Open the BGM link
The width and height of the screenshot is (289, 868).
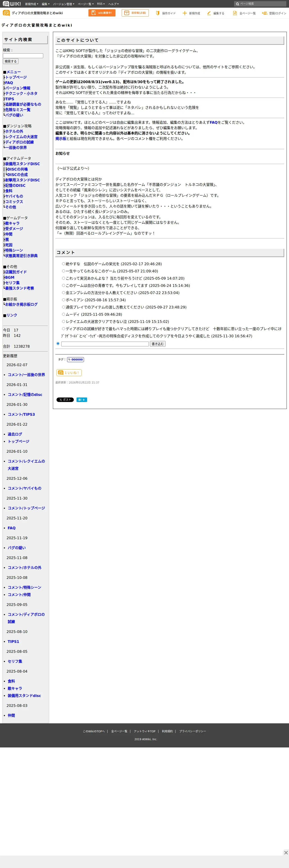click(10, 277)
